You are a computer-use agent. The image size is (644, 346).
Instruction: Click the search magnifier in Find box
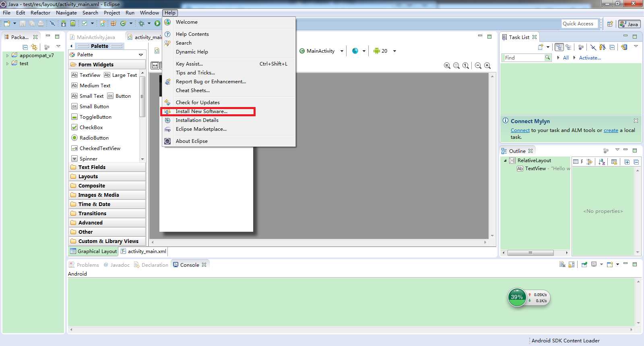547,58
